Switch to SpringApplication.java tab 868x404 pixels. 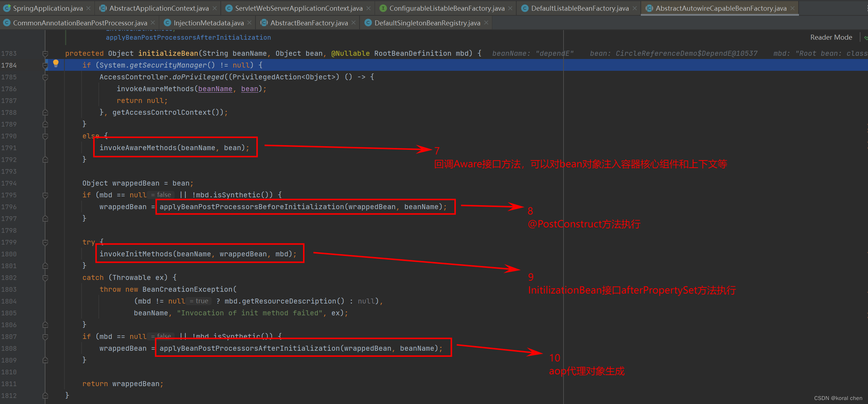[48, 8]
